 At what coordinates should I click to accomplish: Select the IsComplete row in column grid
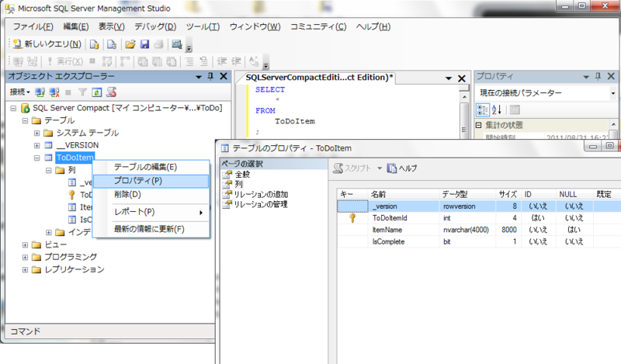pyautogui.click(x=479, y=241)
